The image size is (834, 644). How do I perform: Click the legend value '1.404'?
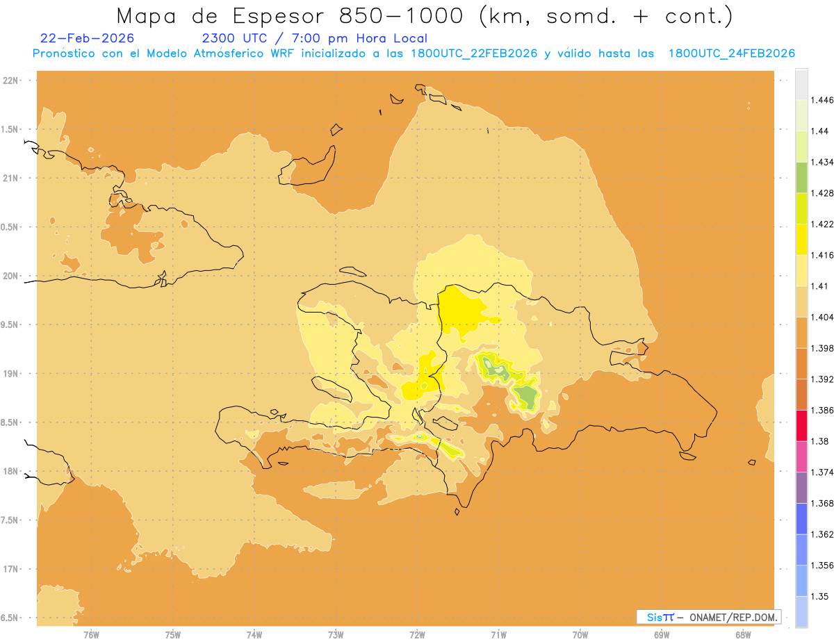click(x=822, y=317)
